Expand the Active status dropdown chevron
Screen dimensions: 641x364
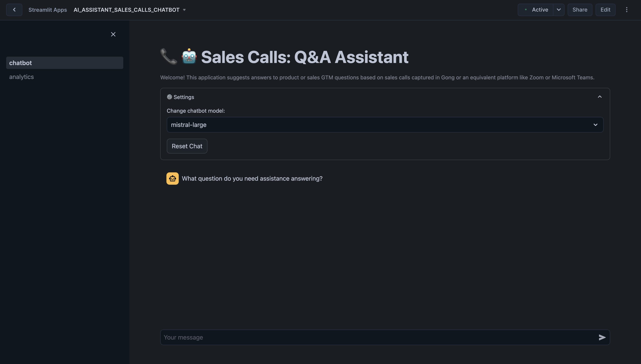(559, 10)
